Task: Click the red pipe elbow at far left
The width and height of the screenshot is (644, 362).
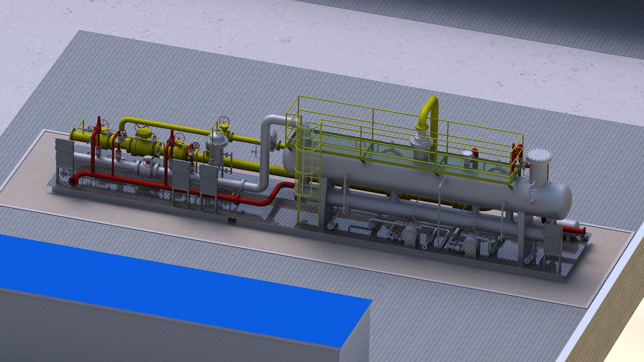Action: (x=74, y=180)
